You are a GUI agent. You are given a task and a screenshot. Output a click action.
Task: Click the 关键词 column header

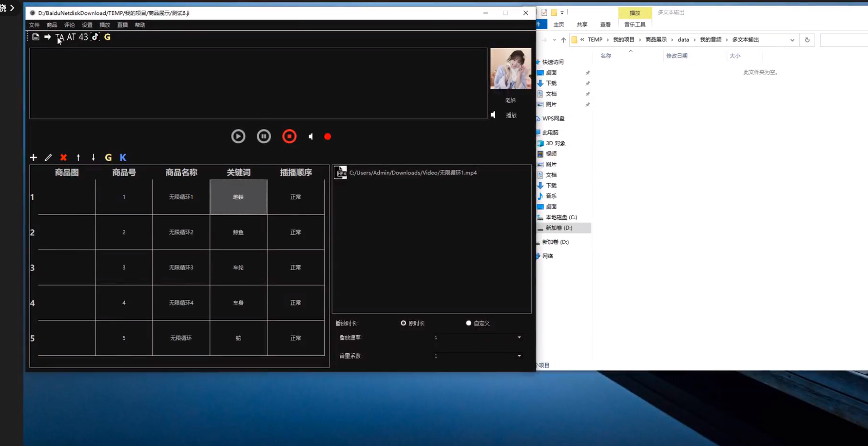(238, 172)
